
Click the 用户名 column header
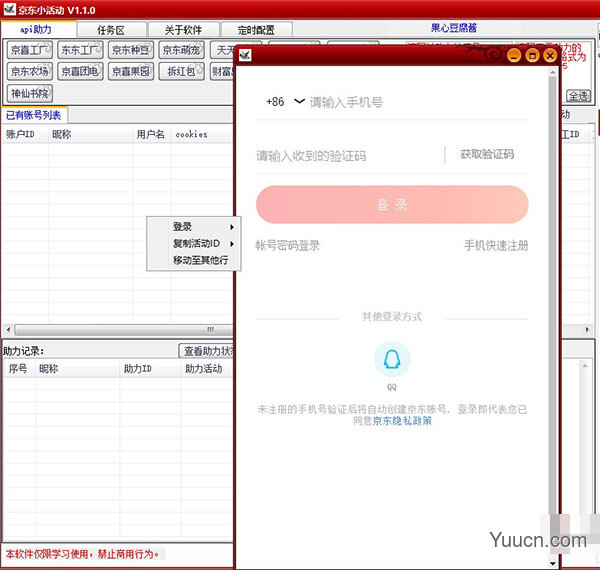click(x=152, y=134)
